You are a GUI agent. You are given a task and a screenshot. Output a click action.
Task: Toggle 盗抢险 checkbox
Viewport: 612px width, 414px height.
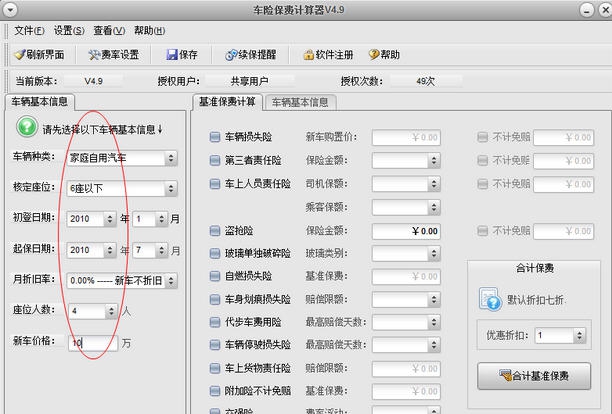(x=215, y=231)
